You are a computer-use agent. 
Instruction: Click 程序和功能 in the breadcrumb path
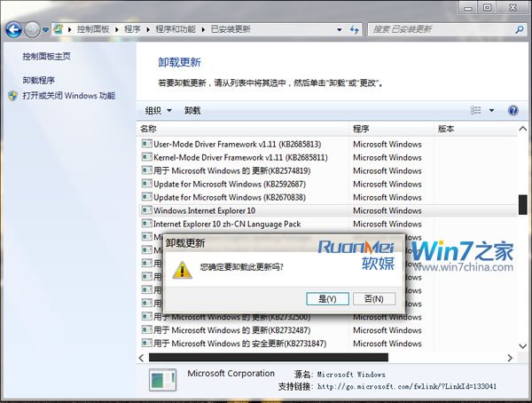click(x=176, y=29)
